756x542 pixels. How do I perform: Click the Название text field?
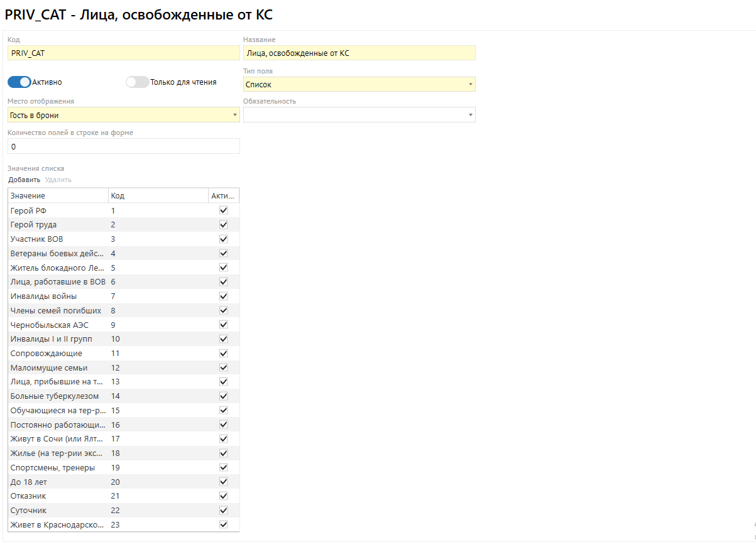coord(359,53)
